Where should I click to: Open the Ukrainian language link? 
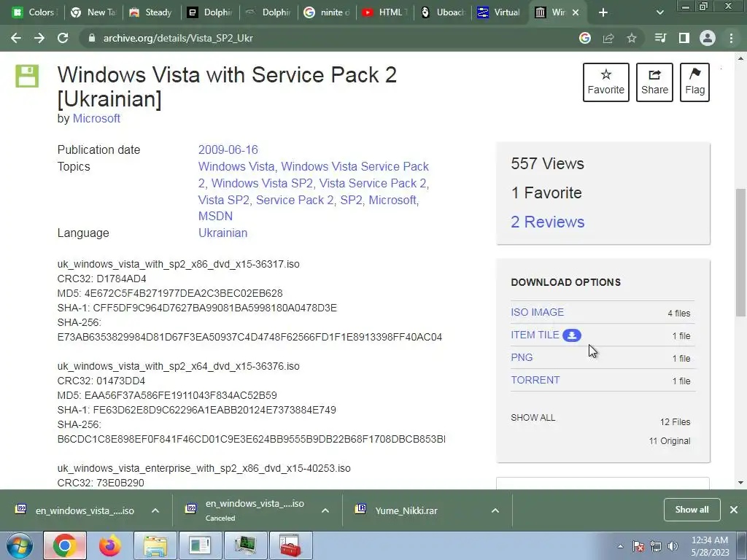coord(222,233)
